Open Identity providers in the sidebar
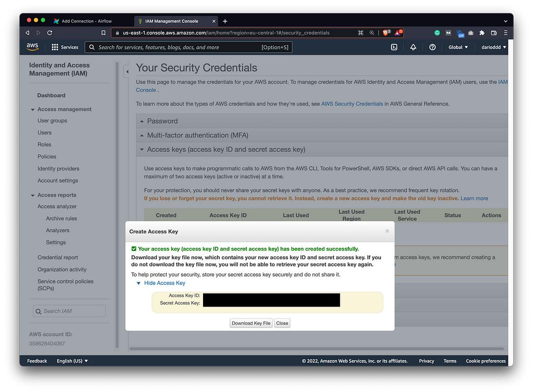The width and height of the screenshot is (533, 392). 58,169
